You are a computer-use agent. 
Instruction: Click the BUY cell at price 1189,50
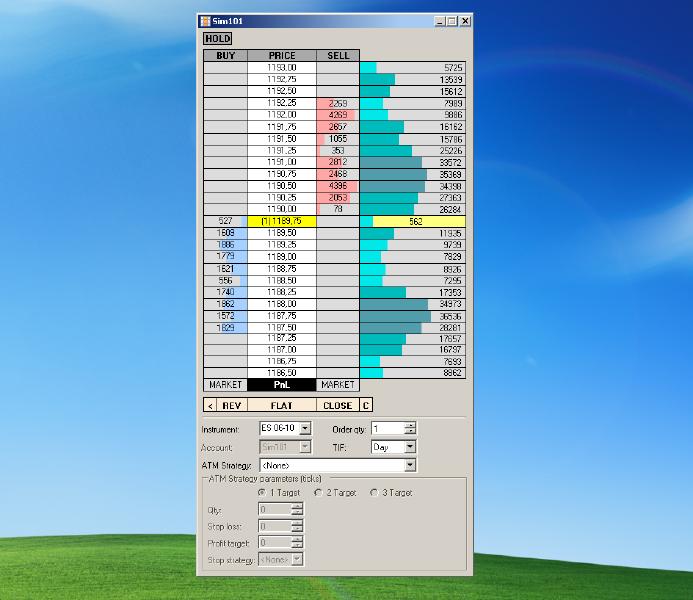tap(225, 233)
